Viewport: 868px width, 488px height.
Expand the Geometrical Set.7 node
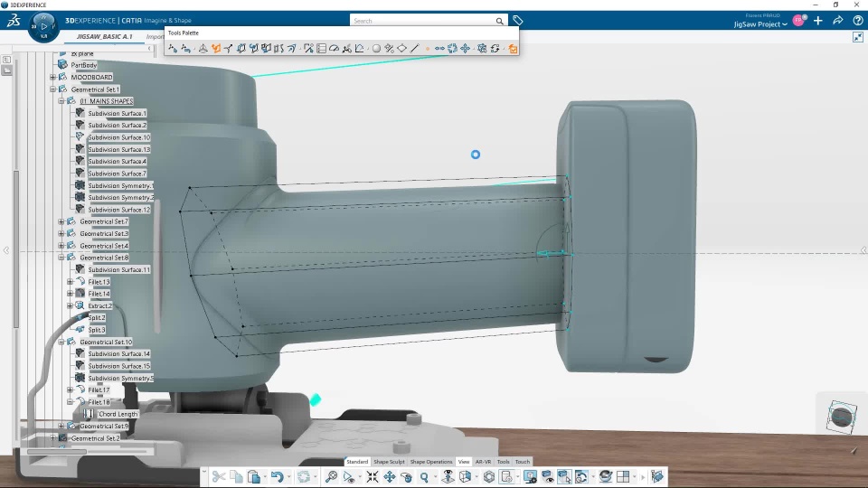pyautogui.click(x=61, y=221)
